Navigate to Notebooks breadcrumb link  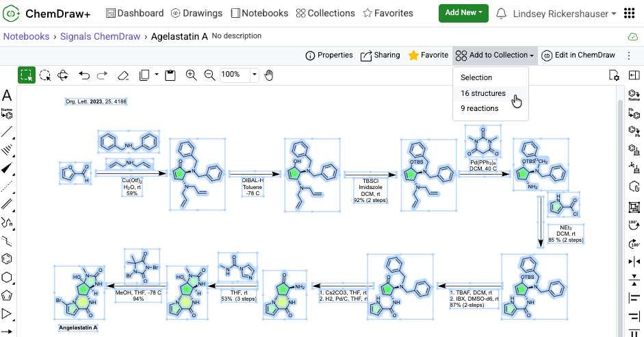pos(26,36)
